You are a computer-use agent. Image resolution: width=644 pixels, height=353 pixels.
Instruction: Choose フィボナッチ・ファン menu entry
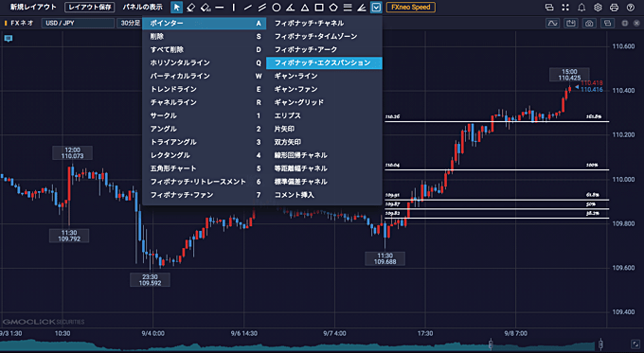[205, 195]
